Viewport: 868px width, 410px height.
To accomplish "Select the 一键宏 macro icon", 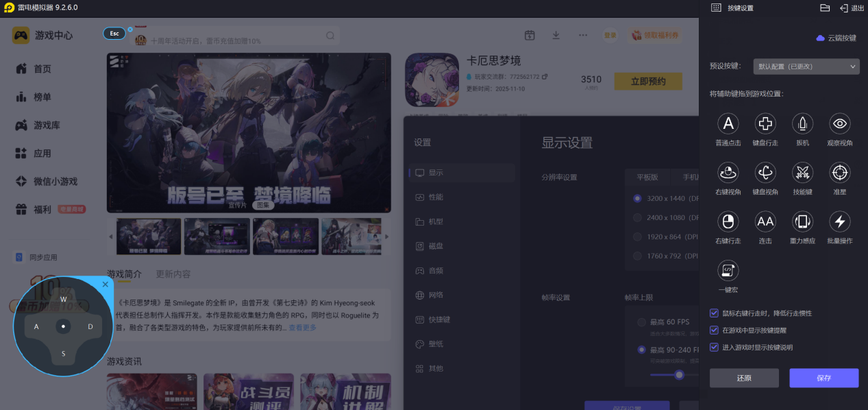I will pyautogui.click(x=728, y=270).
